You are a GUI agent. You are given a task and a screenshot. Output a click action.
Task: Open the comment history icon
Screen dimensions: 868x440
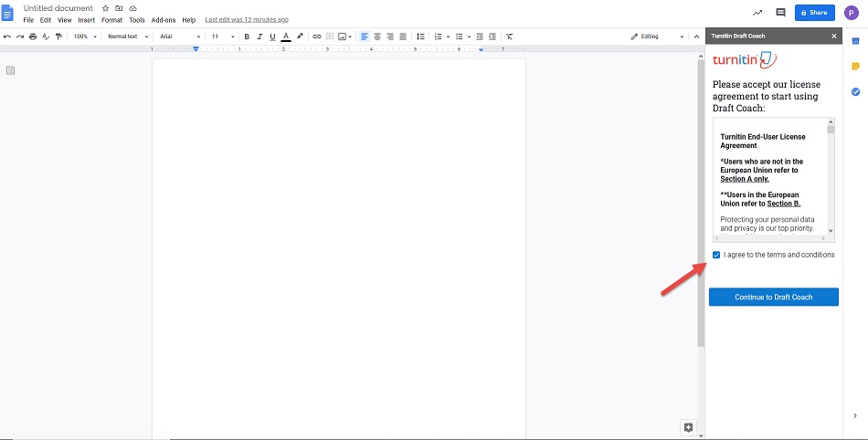[780, 13]
